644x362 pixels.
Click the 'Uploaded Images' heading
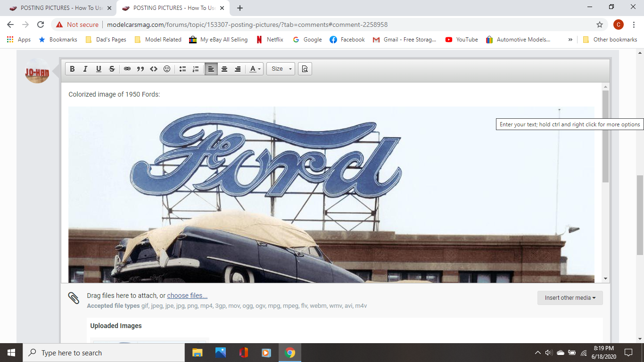(x=116, y=326)
